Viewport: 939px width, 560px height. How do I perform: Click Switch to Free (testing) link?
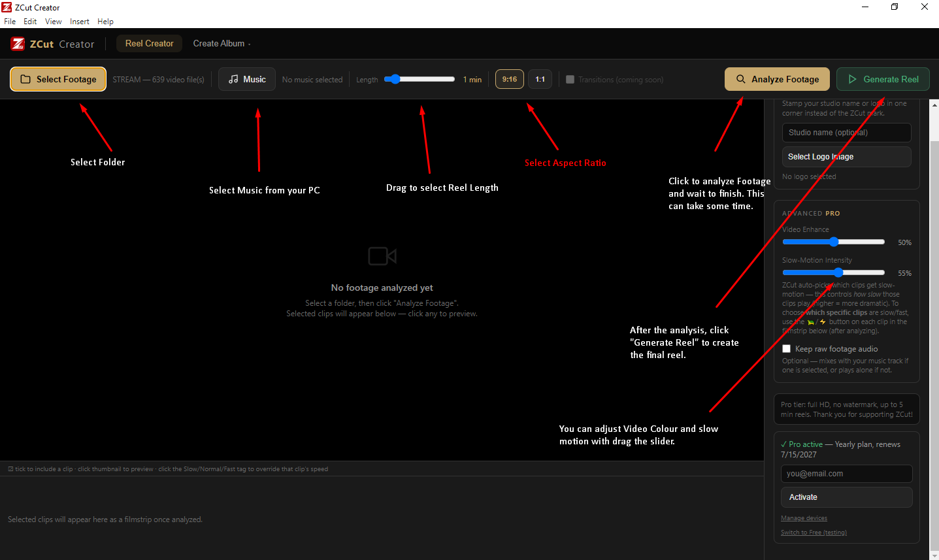[x=814, y=533]
